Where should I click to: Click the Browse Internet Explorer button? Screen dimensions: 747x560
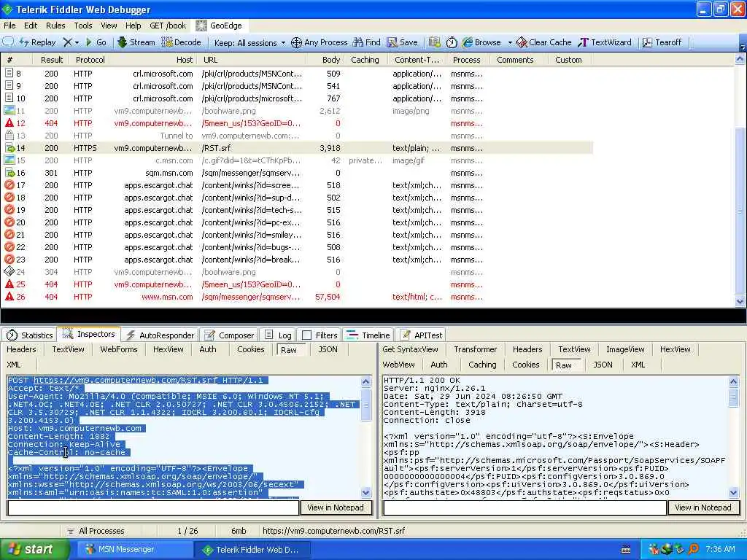coord(481,42)
